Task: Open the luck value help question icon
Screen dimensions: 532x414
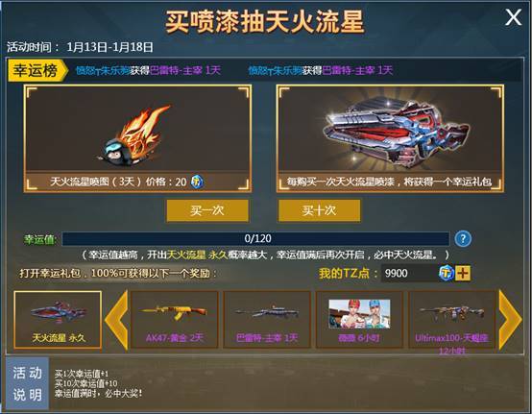Action: pyautogui.click(x=463, y=238)
